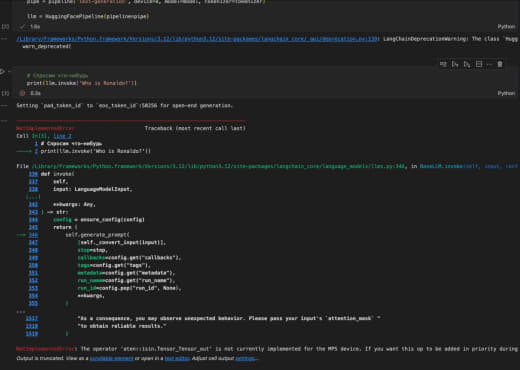Split the cell via toolbar icon
Viewport: 520px width, 370px height.
479,64
